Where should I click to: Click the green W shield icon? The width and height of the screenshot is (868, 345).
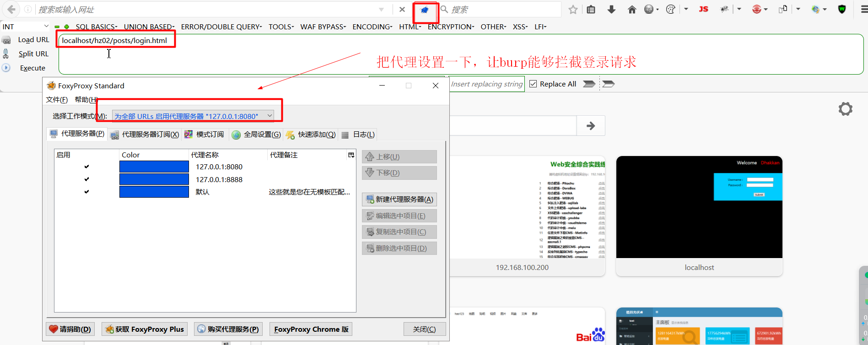(842, 9)
